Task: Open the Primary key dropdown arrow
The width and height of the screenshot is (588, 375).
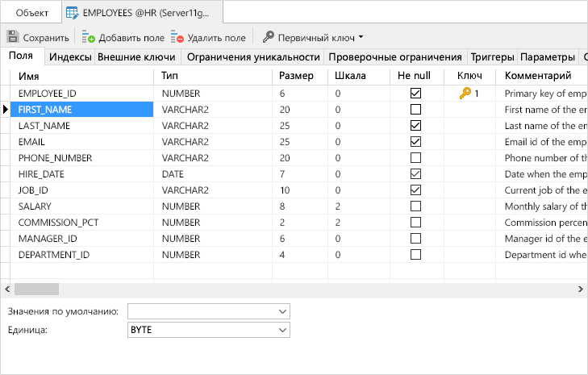Action: pyautogui.click(x=361, y=37)
